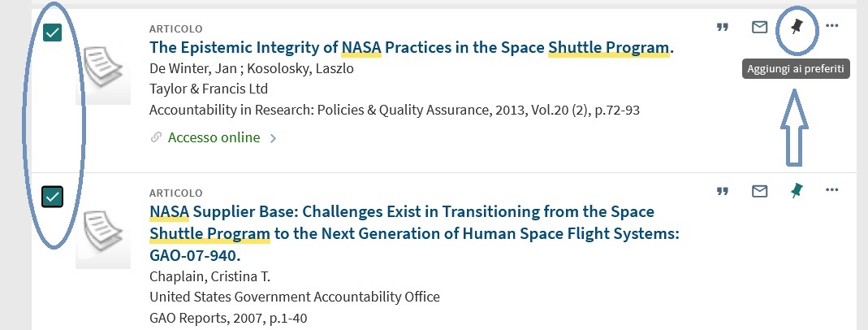Expand the Accesso online chevron
This screenshot has width=868, height=330.
point(273,138)
